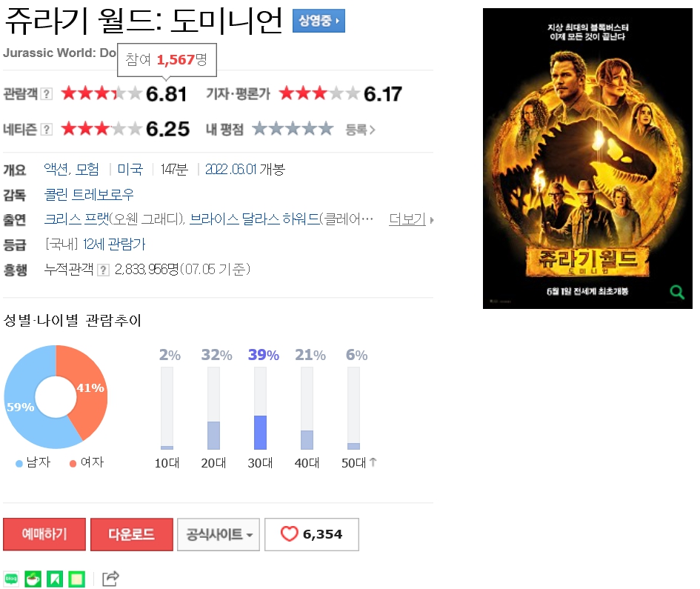Open 크리스 프랫 actor link
This screenshot has width=700, height=589.
[76, 219]
